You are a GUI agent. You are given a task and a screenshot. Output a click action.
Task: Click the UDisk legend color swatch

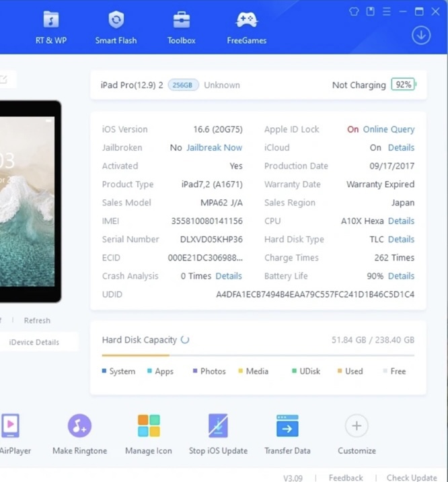[294, 371]
